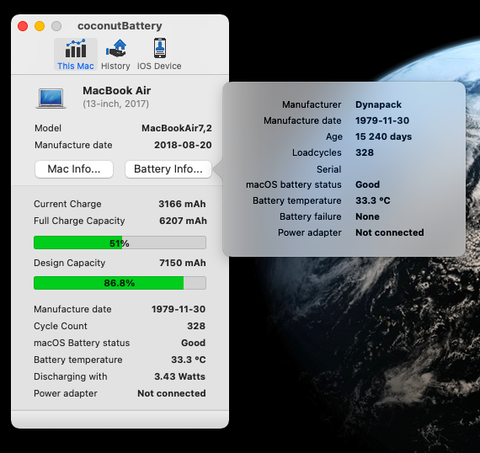
Task: Select the 7150 mAh design capacity value
Action: 183,263
